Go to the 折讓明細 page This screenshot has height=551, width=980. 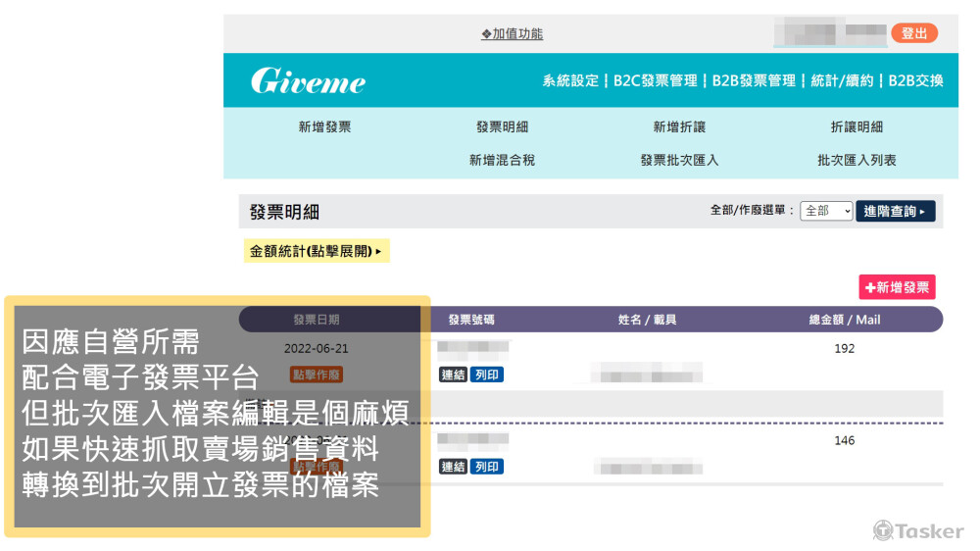pyautogui.click(x=857, y=127)
